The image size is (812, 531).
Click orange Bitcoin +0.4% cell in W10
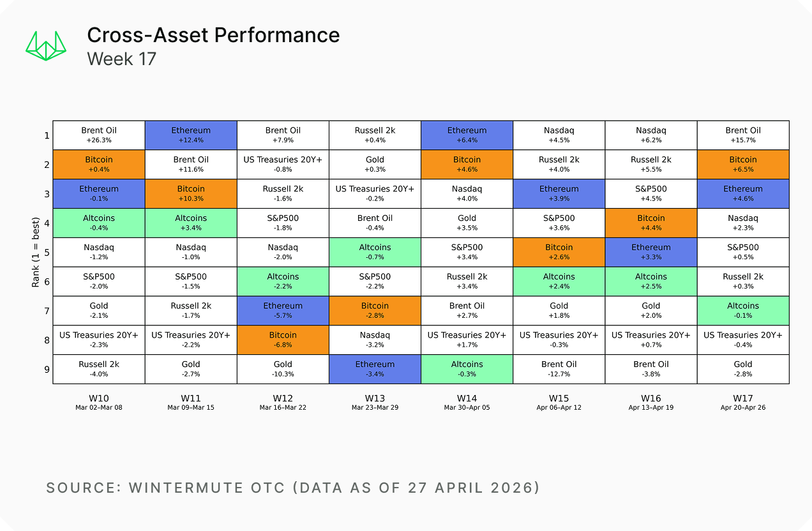[99, 164]
